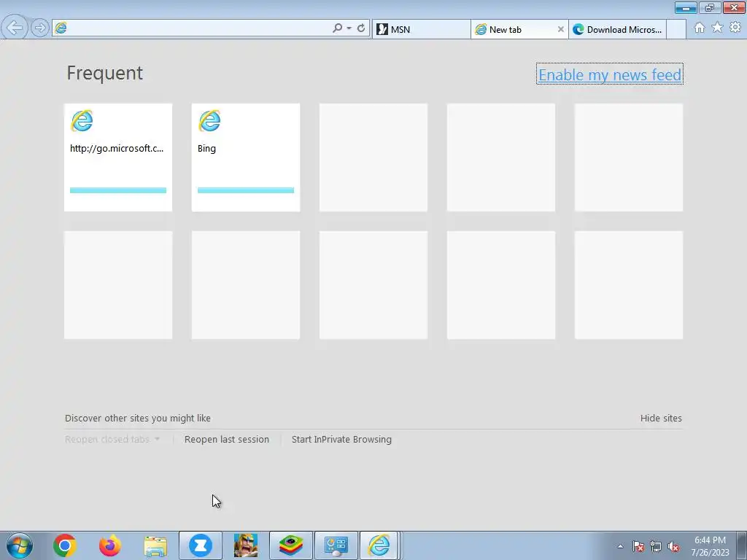Go forward with the Forward arrow button
The width and height of the screenshot is (747, 560).
40,28
